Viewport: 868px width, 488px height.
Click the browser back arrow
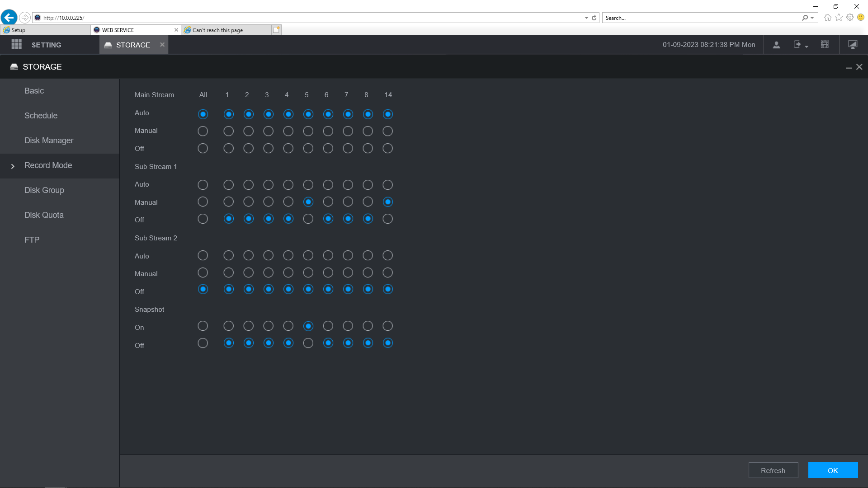pyautogui.click(x=9, y=18)
